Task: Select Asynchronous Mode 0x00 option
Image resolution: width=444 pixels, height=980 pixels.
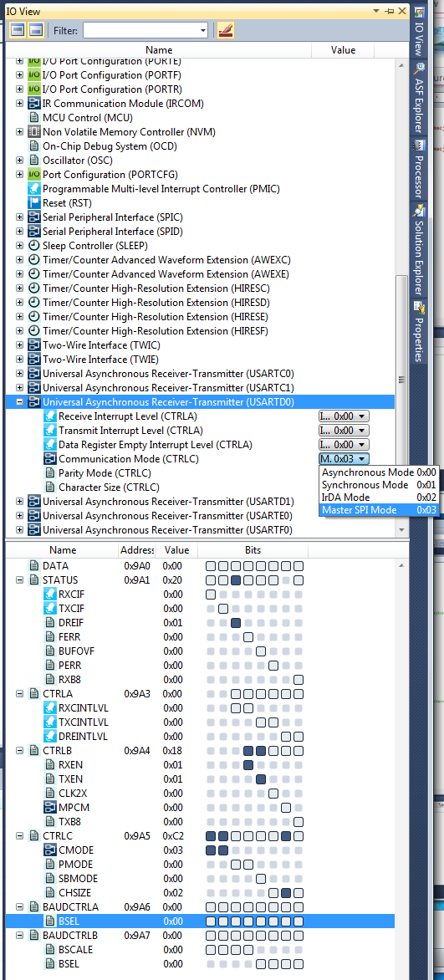Action: 379,473
